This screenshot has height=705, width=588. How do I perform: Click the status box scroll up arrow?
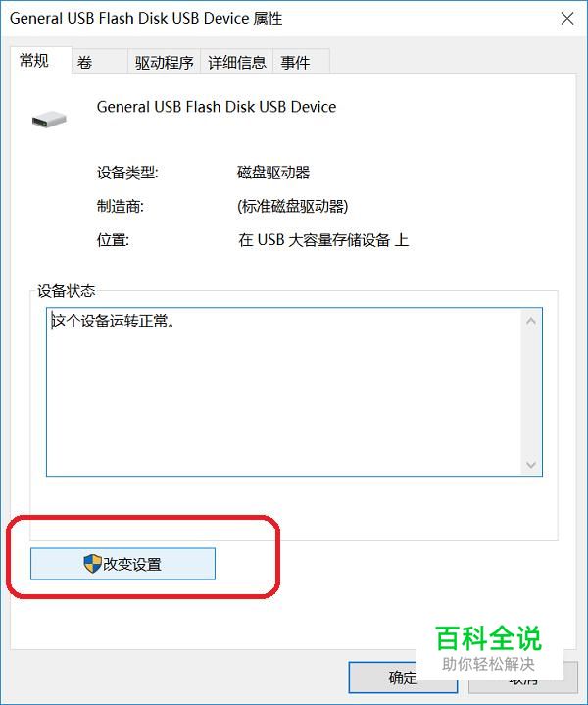(531, 320)
